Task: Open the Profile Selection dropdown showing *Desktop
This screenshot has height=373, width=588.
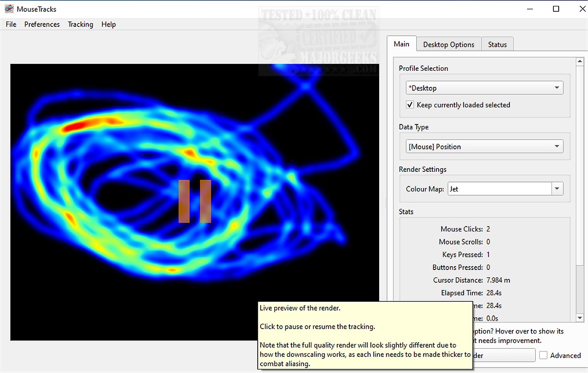Action: coord(484,88)
